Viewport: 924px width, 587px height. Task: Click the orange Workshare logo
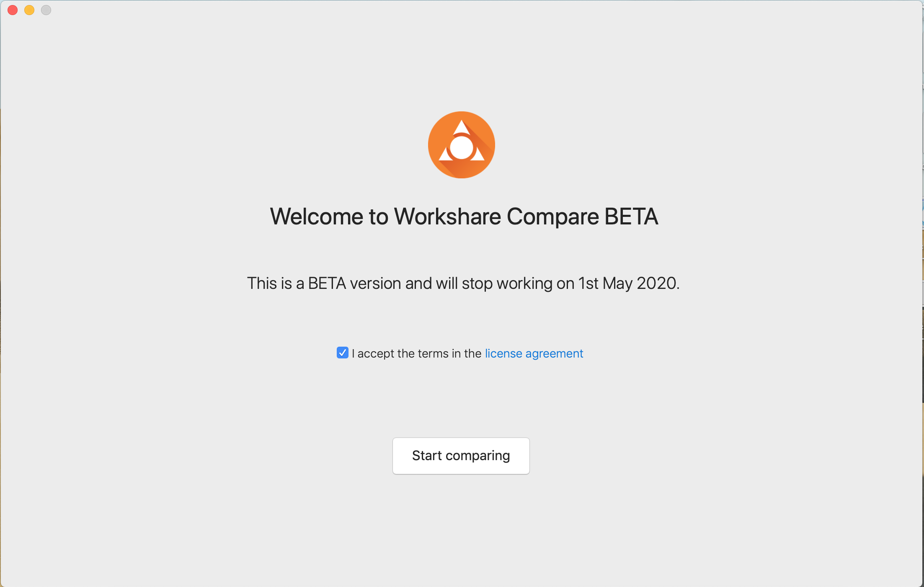click(461, 145)
